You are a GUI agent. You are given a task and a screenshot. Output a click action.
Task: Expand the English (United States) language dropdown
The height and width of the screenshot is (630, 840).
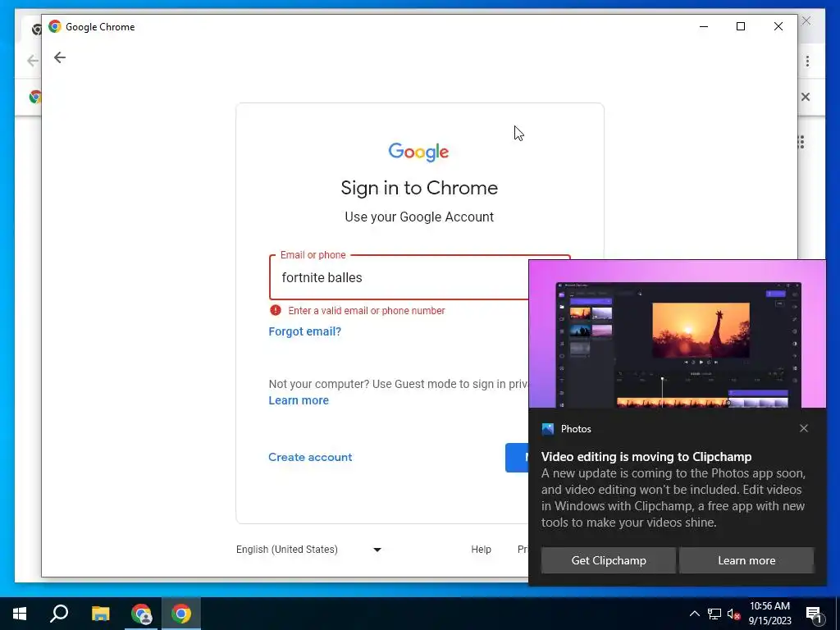pos(308,549)
